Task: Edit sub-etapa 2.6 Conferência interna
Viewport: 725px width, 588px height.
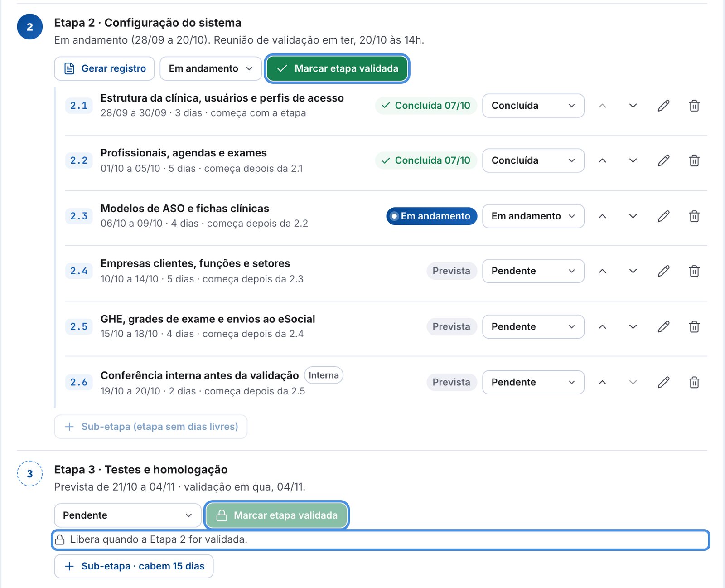Action: [663, 383]
